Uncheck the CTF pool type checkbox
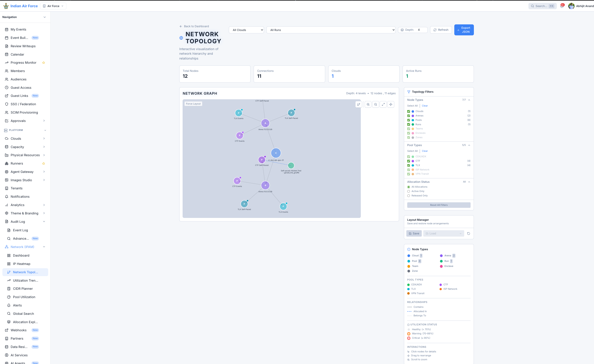The width and height of the screenshot is (594, 364). [x=408, y=161]
